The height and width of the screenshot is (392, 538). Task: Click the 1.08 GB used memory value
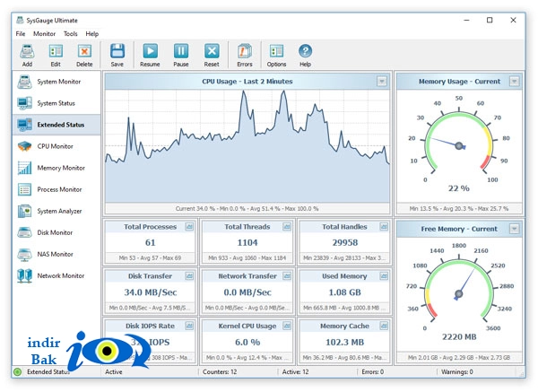point(345,292)
